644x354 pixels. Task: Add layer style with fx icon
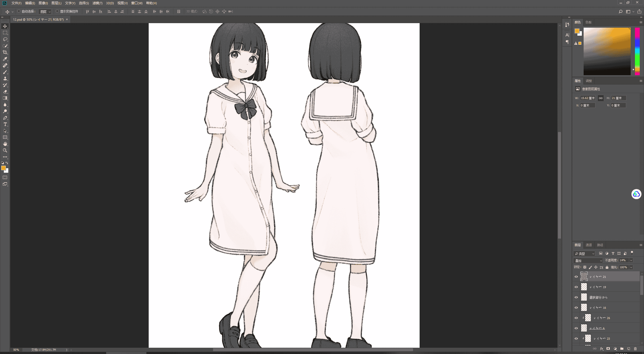(x=601, y=349)
